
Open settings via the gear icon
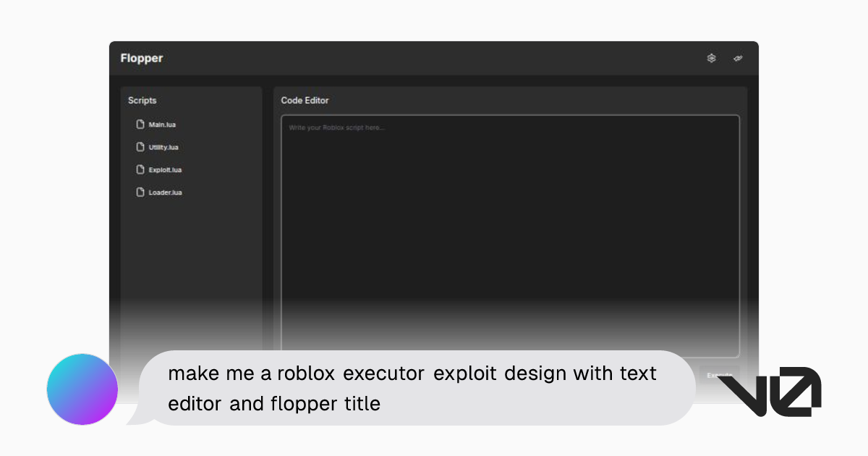(711, 59)
